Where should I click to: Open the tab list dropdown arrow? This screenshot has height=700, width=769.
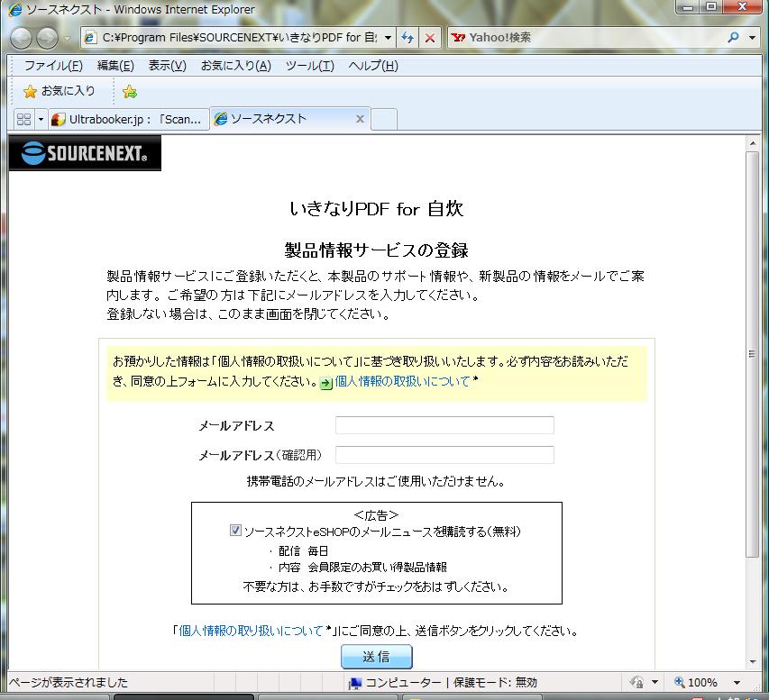coord(41,120)
